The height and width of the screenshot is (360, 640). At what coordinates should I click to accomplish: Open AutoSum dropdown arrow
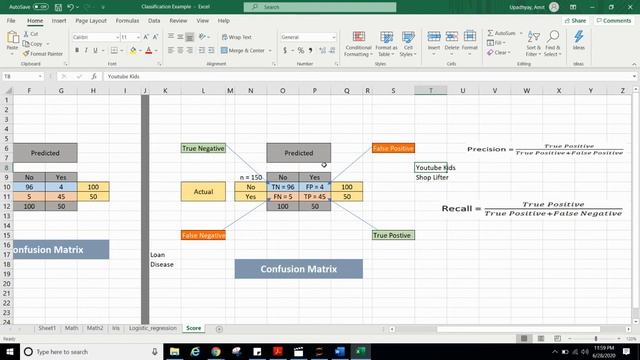[521, 33]
